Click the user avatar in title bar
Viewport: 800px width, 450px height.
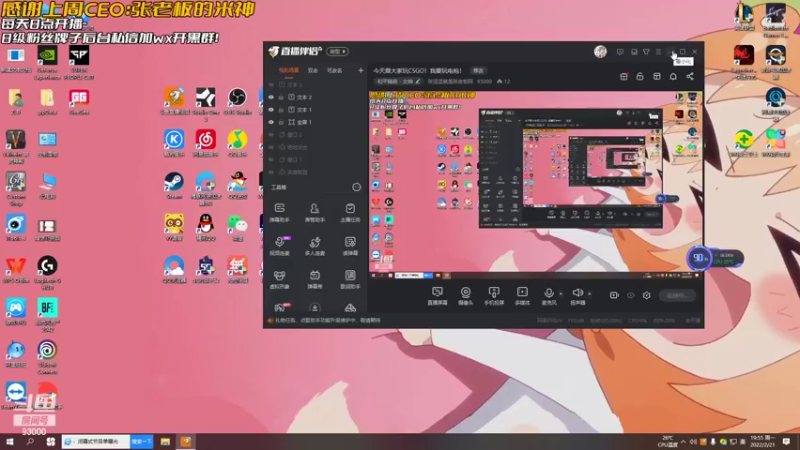coord(600,52)
